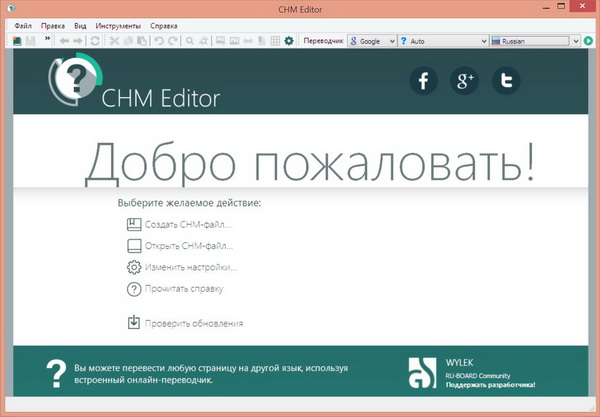Open the Справка menu
This screenshot has width=600, height=417.
[164, 25]
